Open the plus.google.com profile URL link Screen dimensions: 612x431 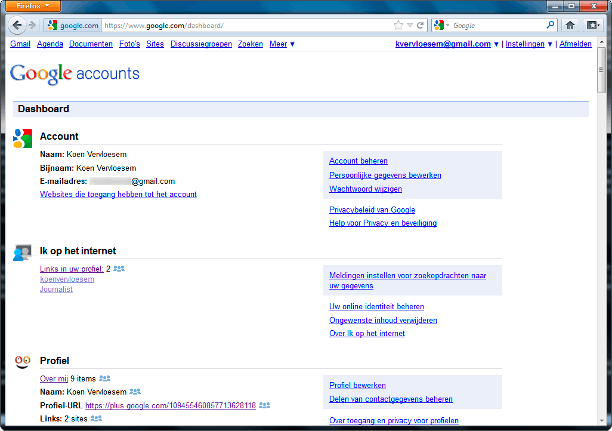pyautogui.click(x=171, y=406)
